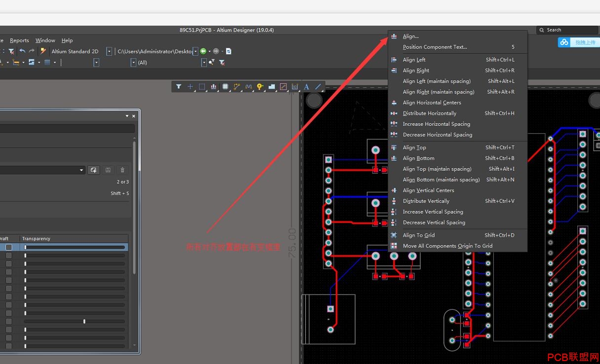This screenshot has width=600, height=364.
Task: Select Align Top (Shift+Ctrl+T) menu item
Action: tap(458, 147)
